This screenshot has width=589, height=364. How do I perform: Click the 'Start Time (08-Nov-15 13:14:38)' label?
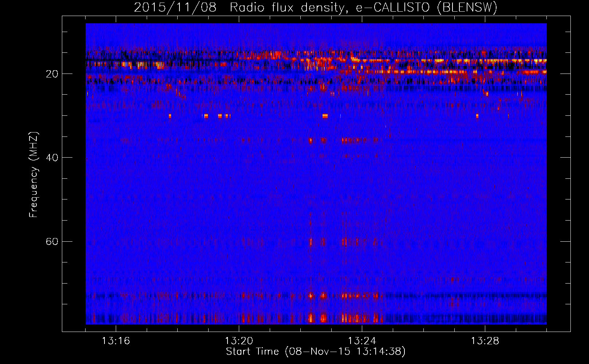tap(316, 352)
